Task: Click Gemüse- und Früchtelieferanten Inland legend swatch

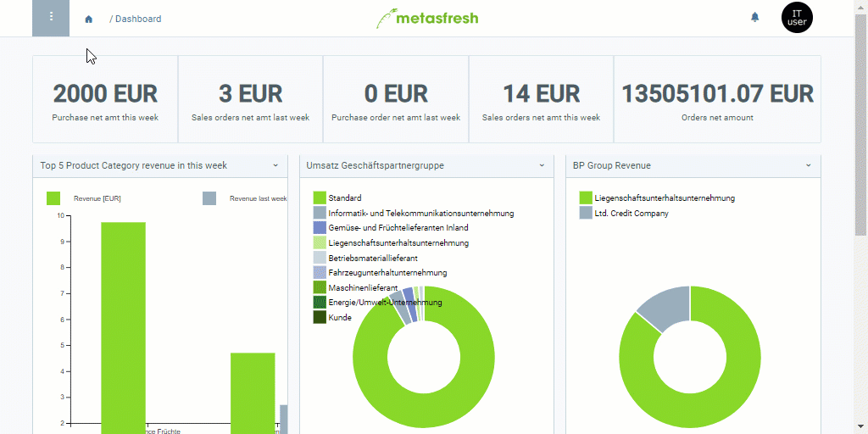Action: tap(320, 227)
